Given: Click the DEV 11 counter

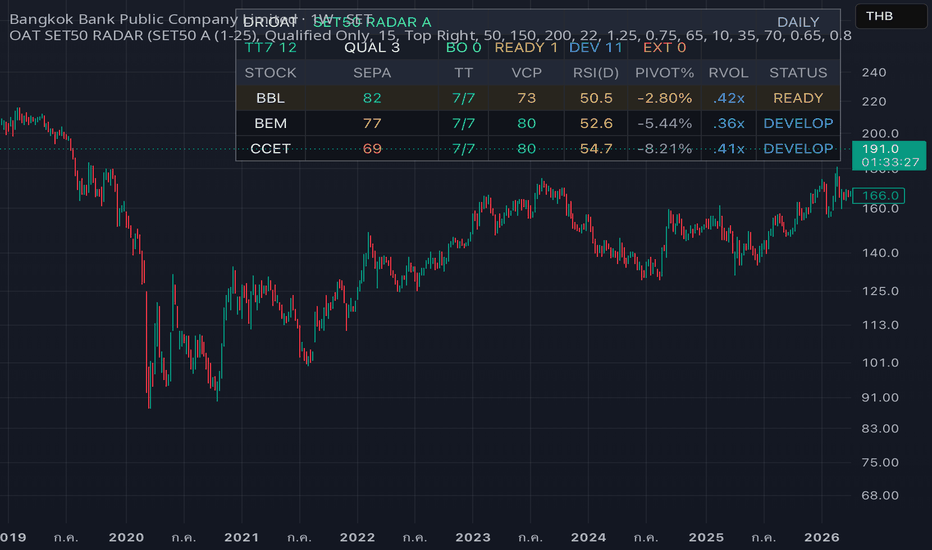Looking at the screenshot, I should [596, 48].
